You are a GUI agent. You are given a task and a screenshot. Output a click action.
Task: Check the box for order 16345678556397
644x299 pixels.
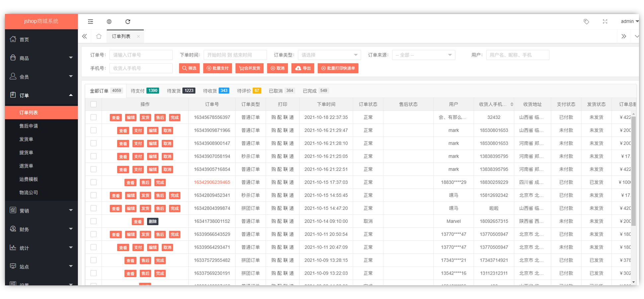(94, 117)
